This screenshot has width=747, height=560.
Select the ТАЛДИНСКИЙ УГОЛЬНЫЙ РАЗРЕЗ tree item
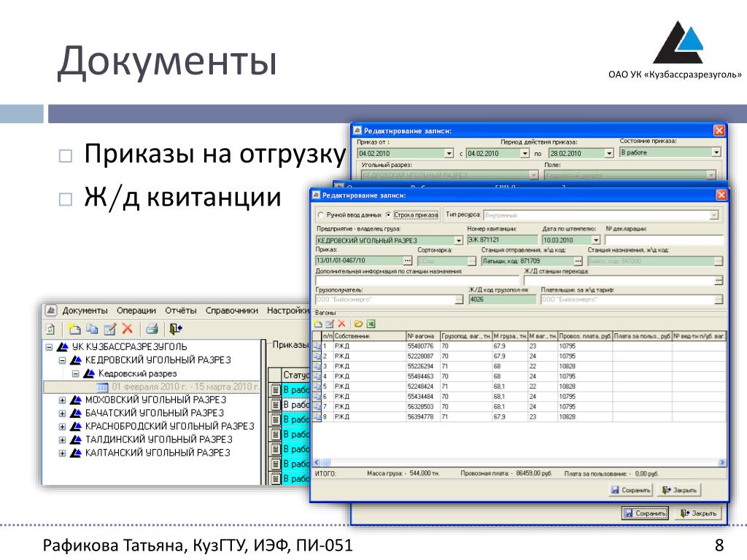[158, 440]
